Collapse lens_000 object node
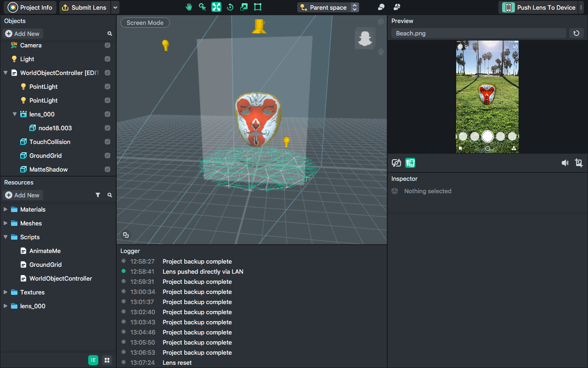 point(15,114)
